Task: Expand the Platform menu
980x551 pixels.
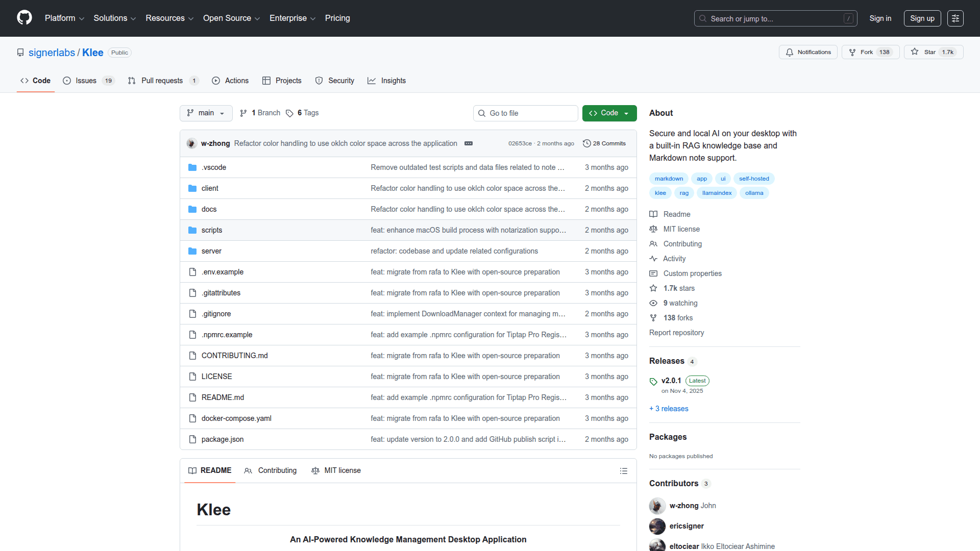Action: pyautogui.click(x=64, y=18)
